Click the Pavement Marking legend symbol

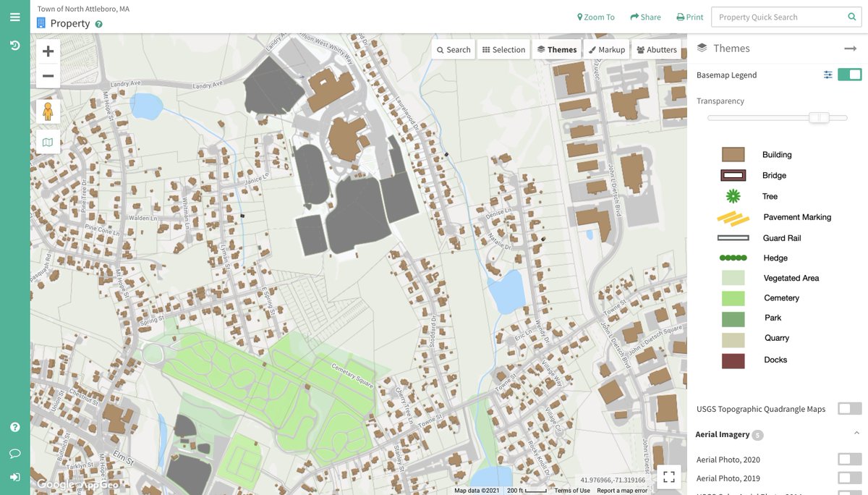tap(733, 218)
